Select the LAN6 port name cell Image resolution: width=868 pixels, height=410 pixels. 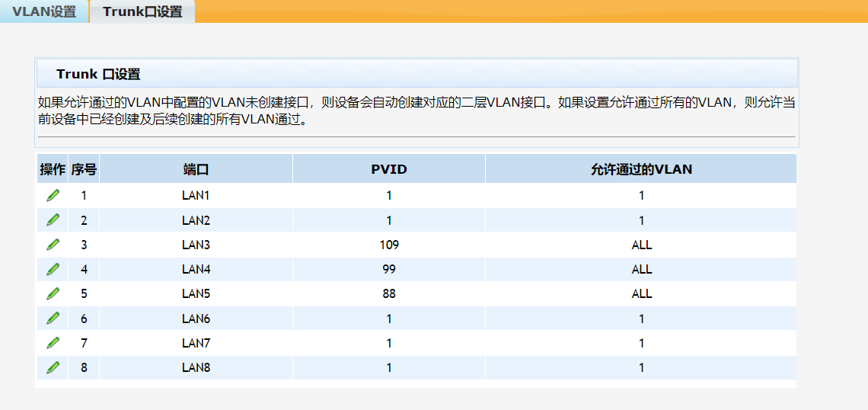196,319
